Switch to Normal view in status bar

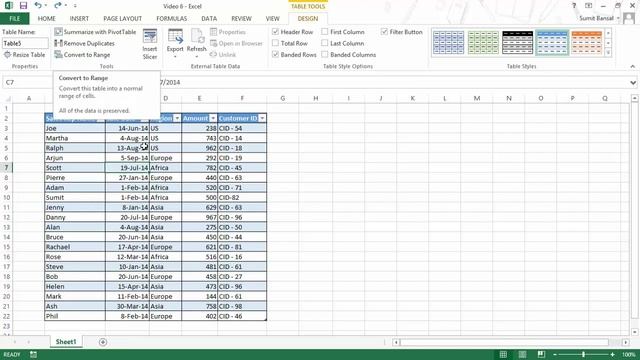[503, 354]
